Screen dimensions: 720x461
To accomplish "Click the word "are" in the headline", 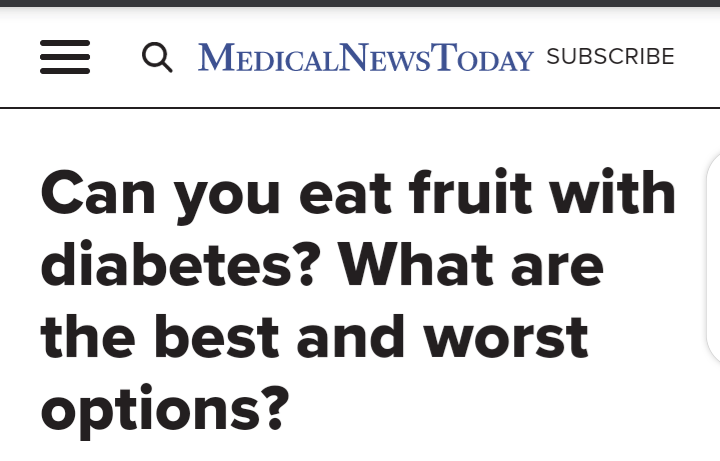I will tap(557, 269).
